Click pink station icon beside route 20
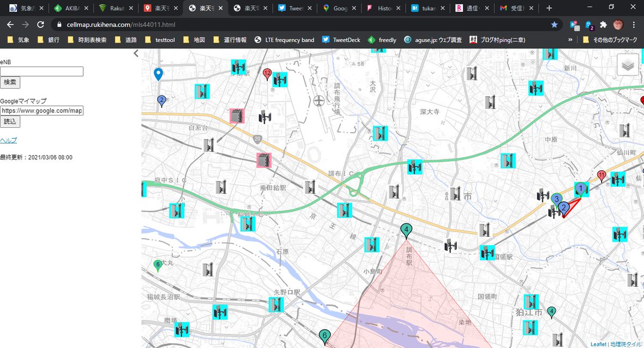The height and width of the screenshot is (348, 644). (264, 161)
